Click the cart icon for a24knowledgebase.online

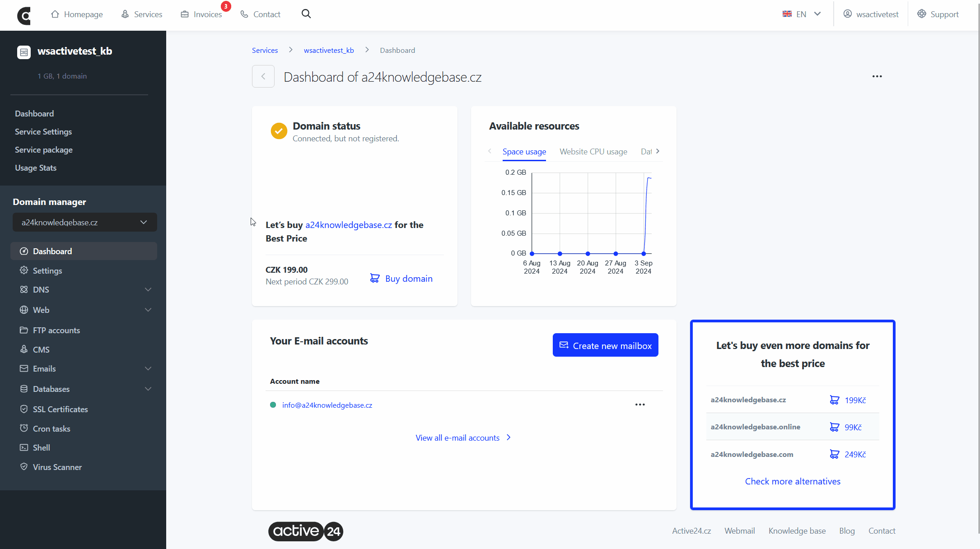[x=835, y=427]
